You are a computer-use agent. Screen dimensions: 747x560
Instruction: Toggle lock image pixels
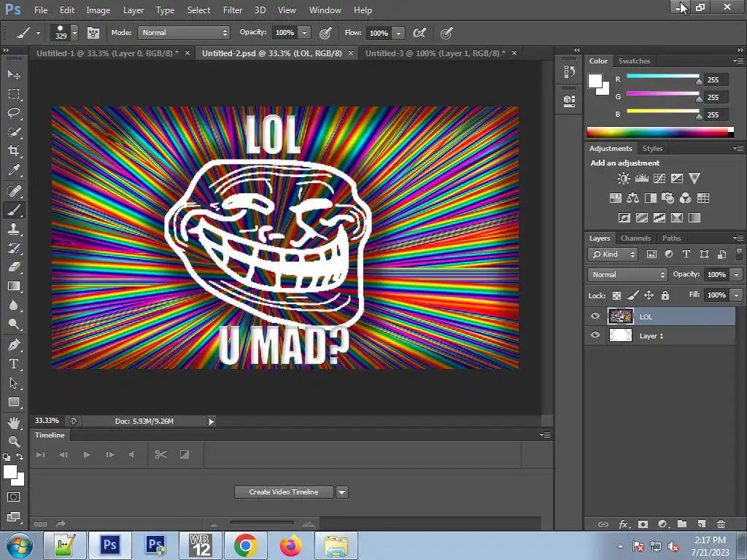632,296
